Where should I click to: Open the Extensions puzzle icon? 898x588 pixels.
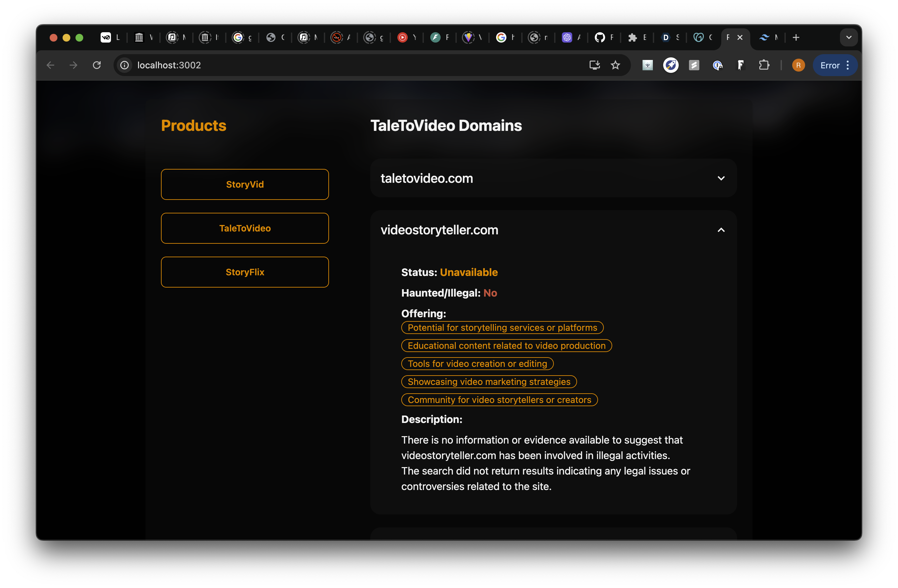764,65
